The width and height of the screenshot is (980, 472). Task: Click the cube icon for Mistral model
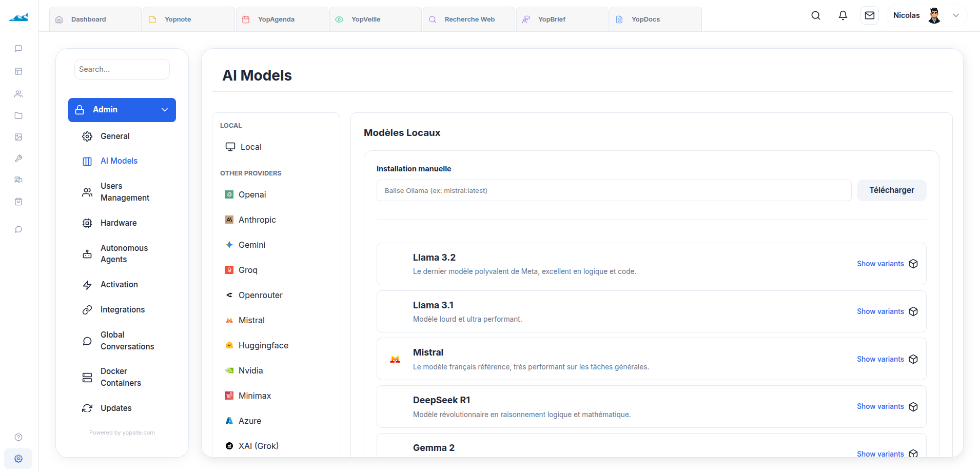tap(913, 359)
